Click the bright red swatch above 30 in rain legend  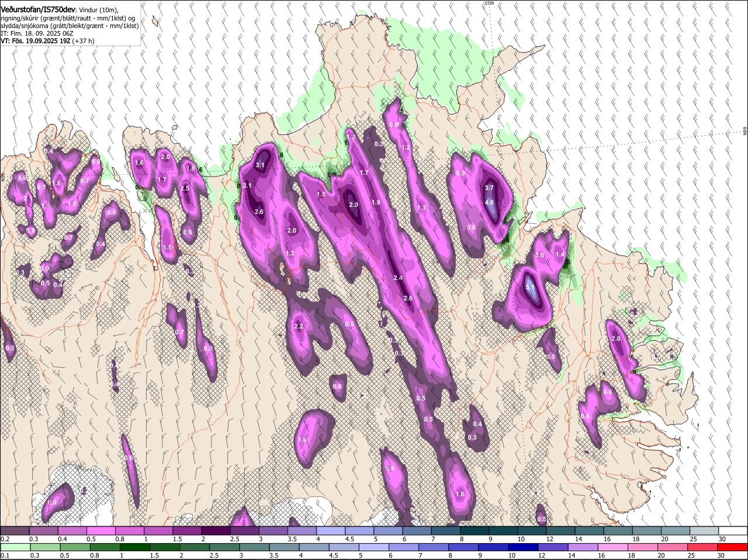click(x=733, y=547)
